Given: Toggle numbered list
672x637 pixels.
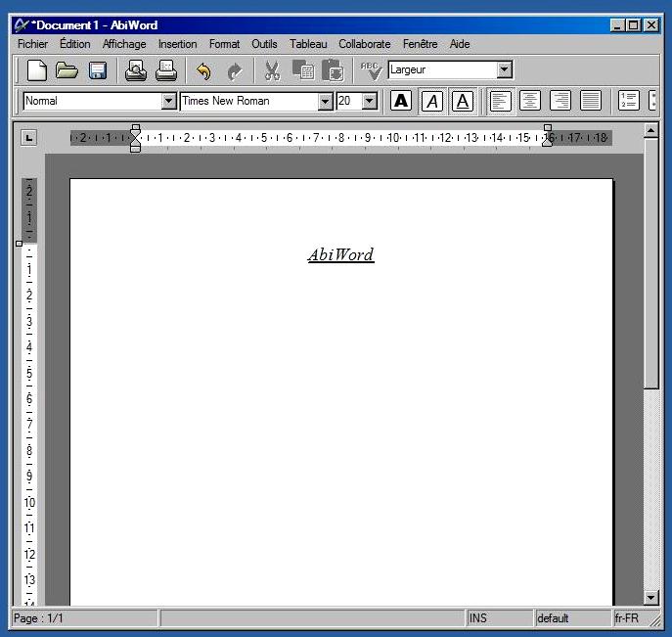Looking at the screenshot, I should click(x=629, y=101).
